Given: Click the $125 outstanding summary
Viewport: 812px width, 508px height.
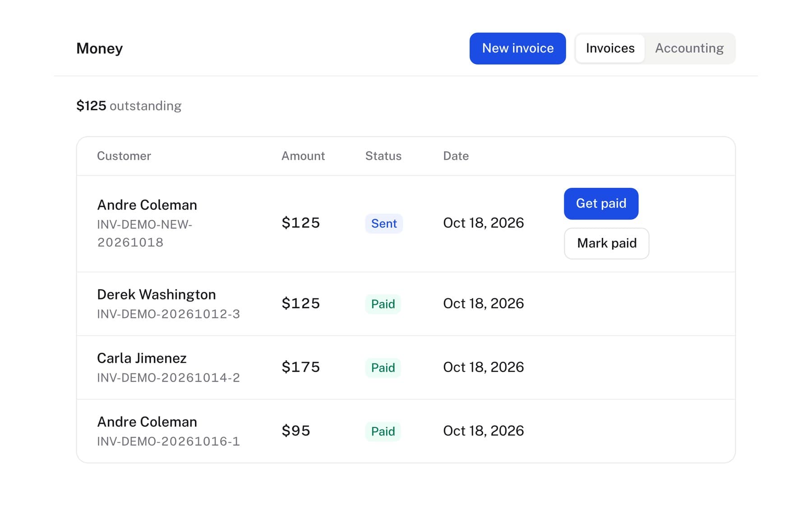Looking at the screenshot, I should click(x=129, y=106).
